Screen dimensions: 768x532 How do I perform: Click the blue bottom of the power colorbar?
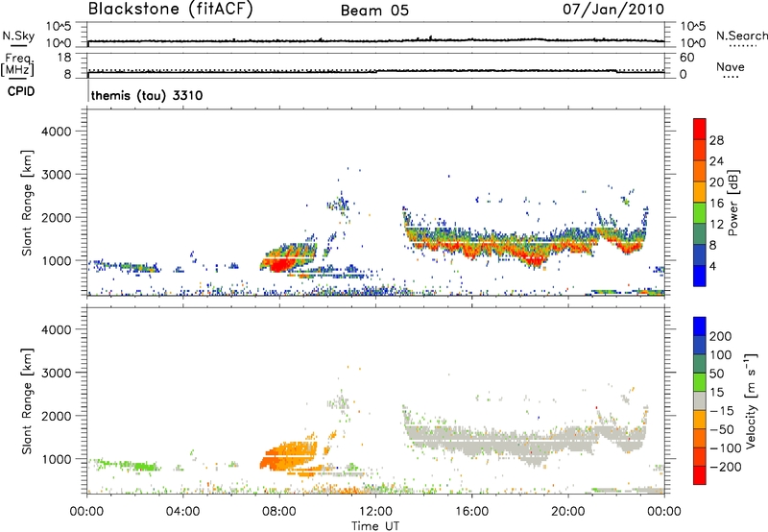[700, 277]
